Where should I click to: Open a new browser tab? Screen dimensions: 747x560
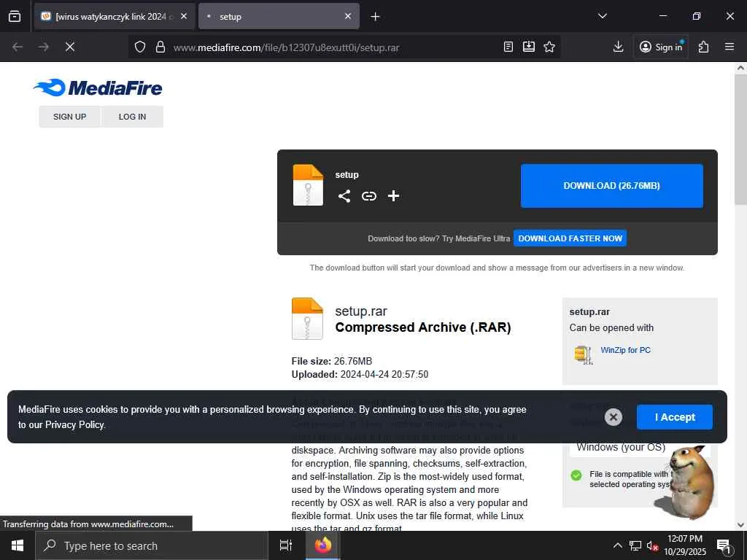[376, 17]
